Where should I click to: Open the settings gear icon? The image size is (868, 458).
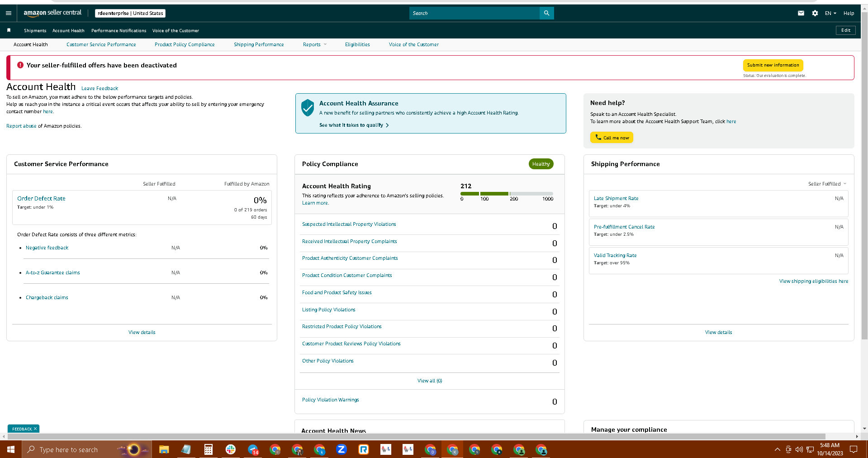pos(815,13)
